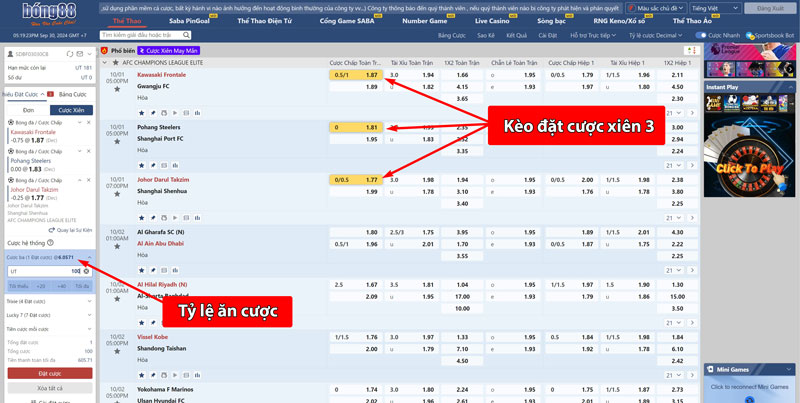Open the Kết Quả link

point(516,35)
